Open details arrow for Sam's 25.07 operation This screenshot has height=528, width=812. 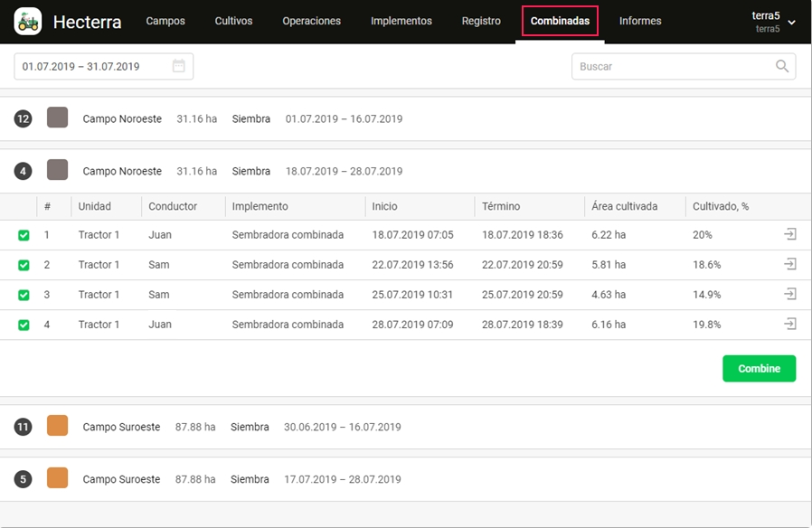click(x=789, y=295)
